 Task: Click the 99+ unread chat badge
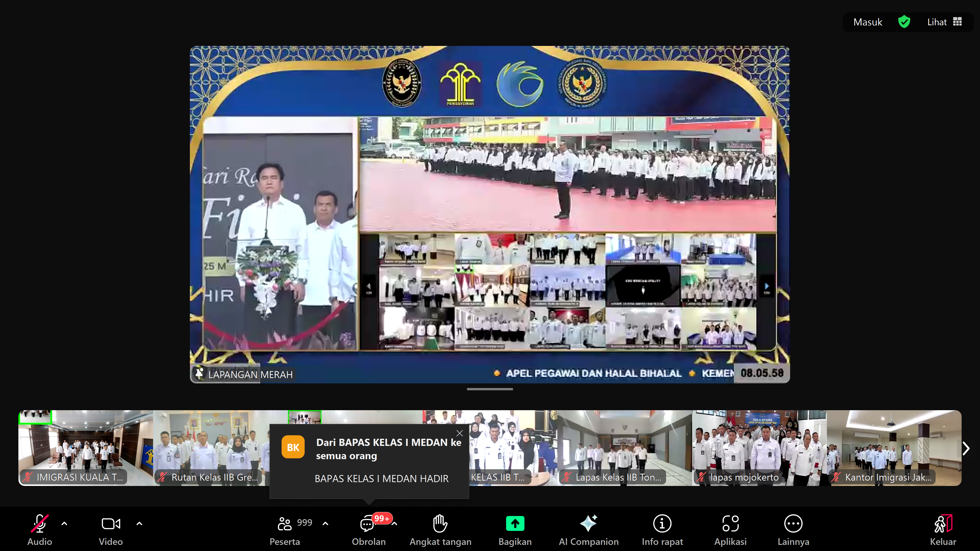(x=382, y=518)
